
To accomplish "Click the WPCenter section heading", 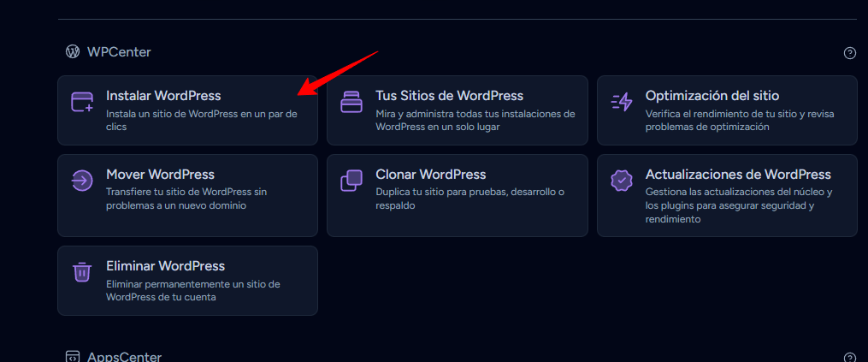I will (119, 52).
